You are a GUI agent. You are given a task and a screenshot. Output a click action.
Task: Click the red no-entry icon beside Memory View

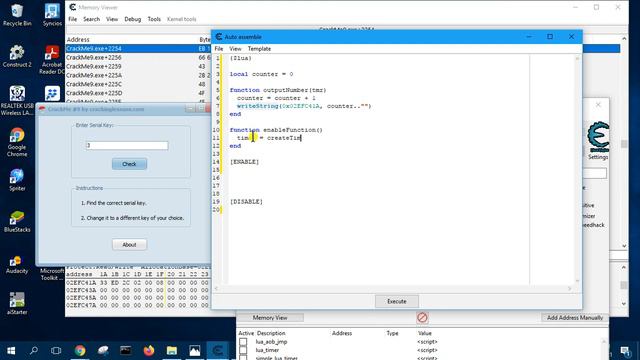pos(422,318)
